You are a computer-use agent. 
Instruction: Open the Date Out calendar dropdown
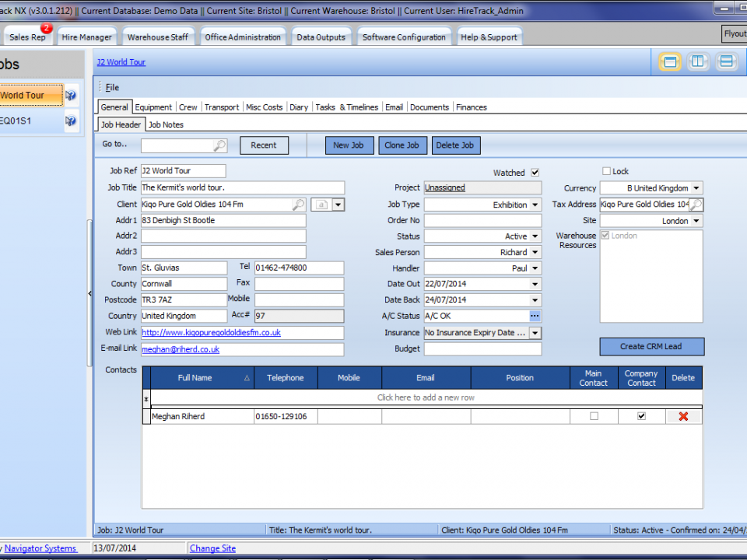coord(535,284)
